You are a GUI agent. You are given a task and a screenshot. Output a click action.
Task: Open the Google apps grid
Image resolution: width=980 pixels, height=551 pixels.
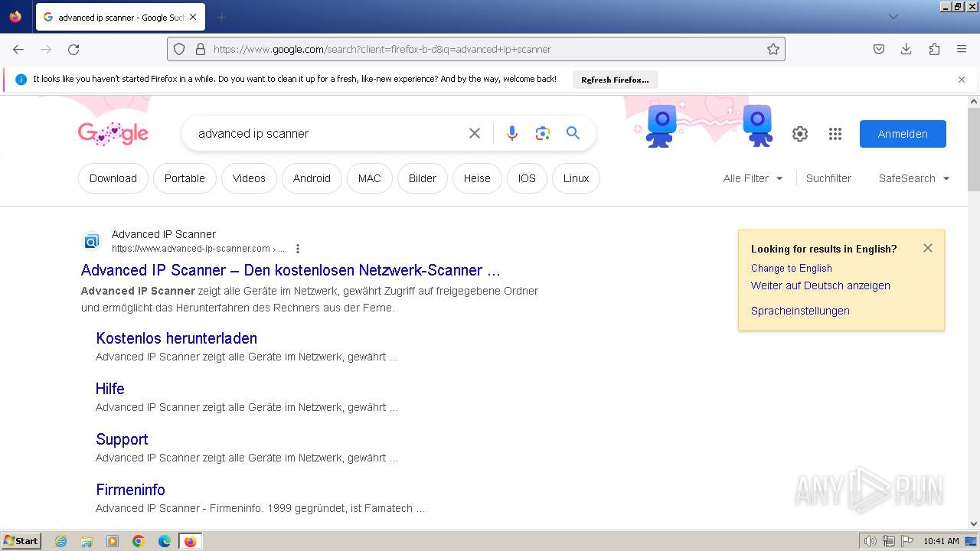tap(835, 134)
